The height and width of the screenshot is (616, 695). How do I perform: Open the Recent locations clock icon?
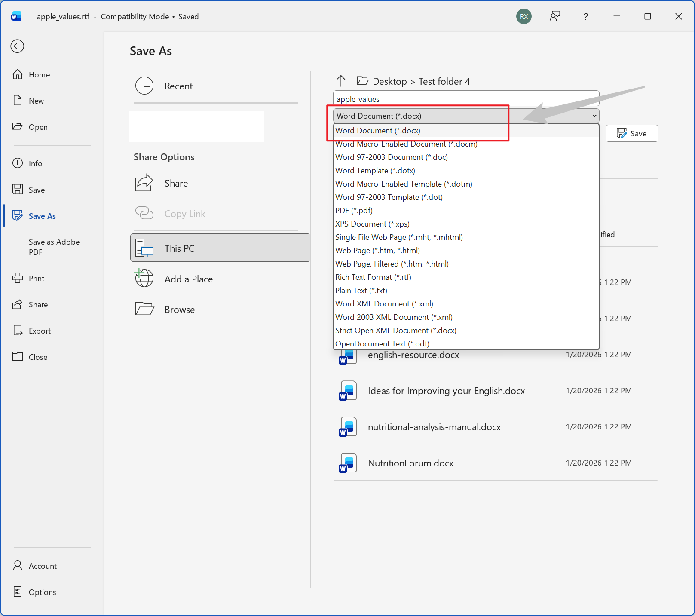[x=144, y=86]
